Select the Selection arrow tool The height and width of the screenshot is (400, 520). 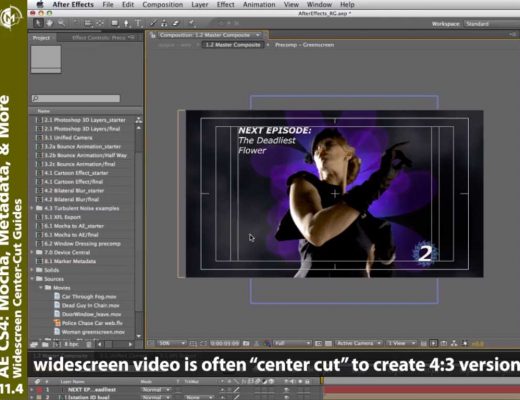tap(38, 23)
